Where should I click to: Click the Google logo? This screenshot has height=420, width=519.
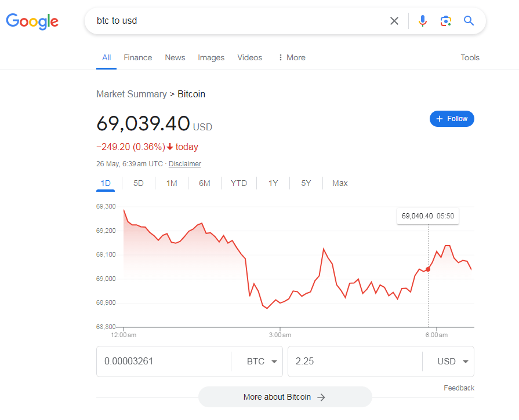pos(32,21)
